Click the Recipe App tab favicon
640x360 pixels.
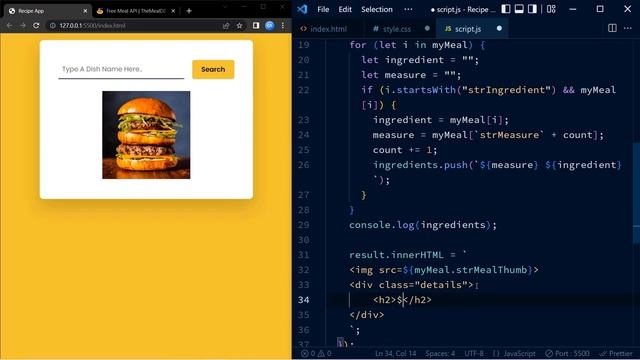(x=12, y=11)
